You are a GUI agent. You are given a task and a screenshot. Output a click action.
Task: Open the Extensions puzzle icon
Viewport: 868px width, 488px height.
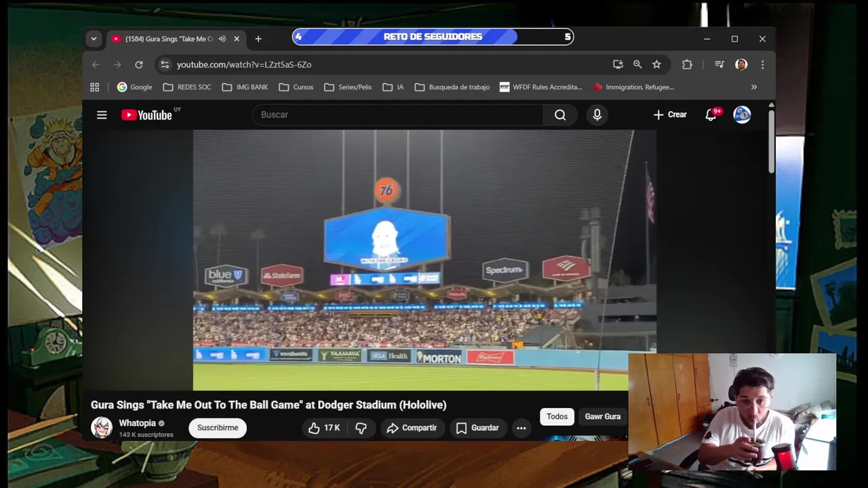coord(687,64)
